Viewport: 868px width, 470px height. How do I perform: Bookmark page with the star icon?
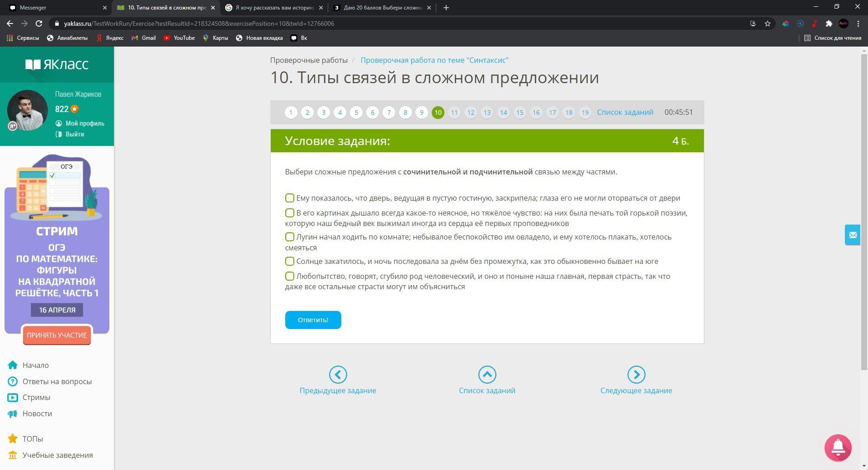[x=767, y=23]
